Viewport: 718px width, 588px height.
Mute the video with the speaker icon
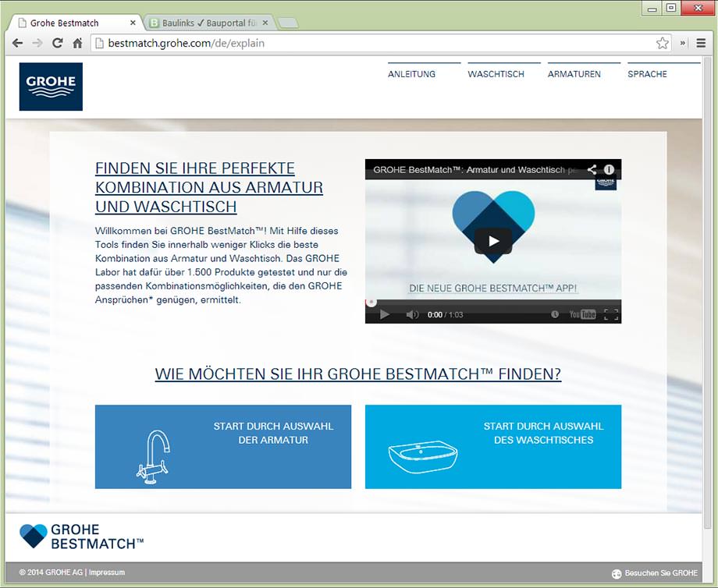[412, 314]
